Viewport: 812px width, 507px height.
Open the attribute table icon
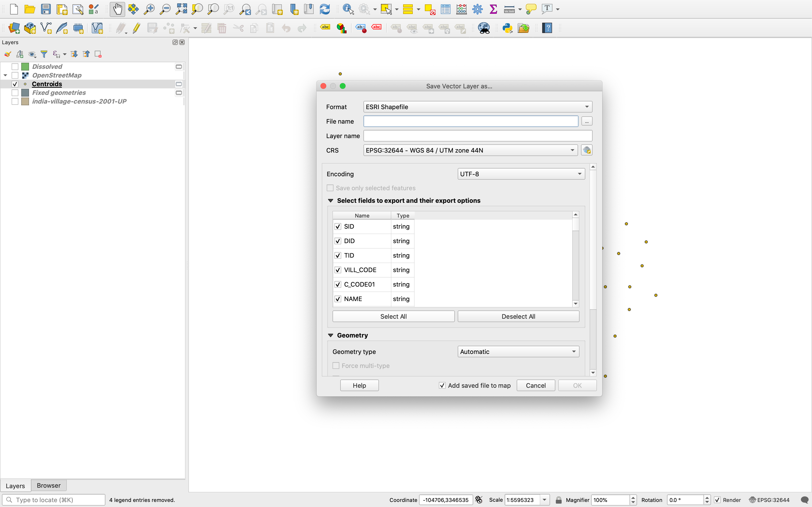pos(445,9)
